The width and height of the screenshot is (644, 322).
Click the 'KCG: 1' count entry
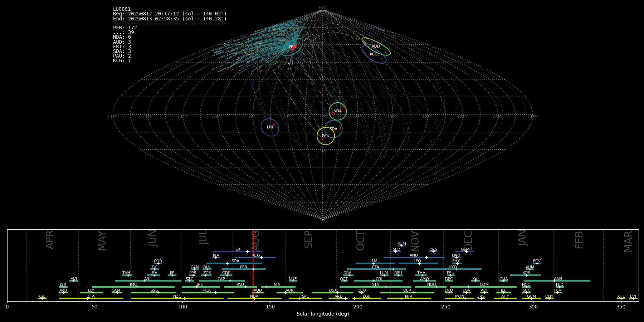(x=122, y=60)
